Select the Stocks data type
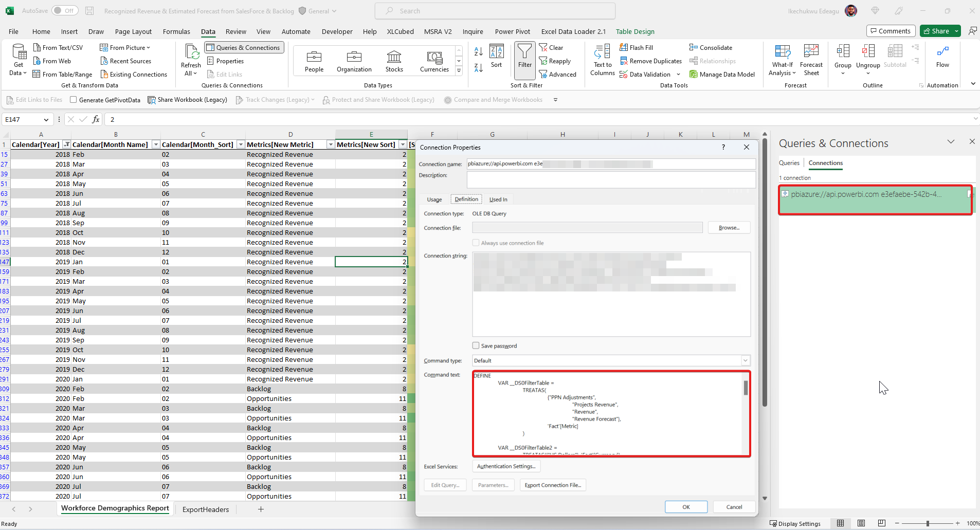 [394, 61]
